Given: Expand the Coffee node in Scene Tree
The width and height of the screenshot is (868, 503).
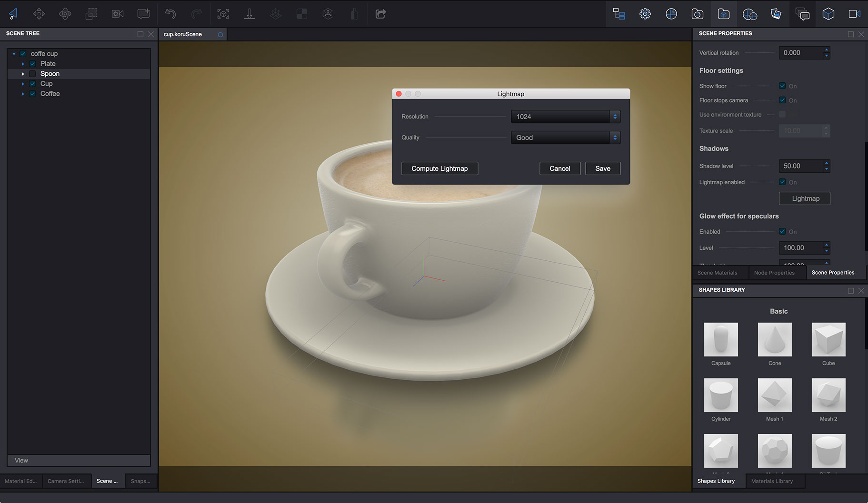Looking at the screenshot, I should (x=23, y=94).
